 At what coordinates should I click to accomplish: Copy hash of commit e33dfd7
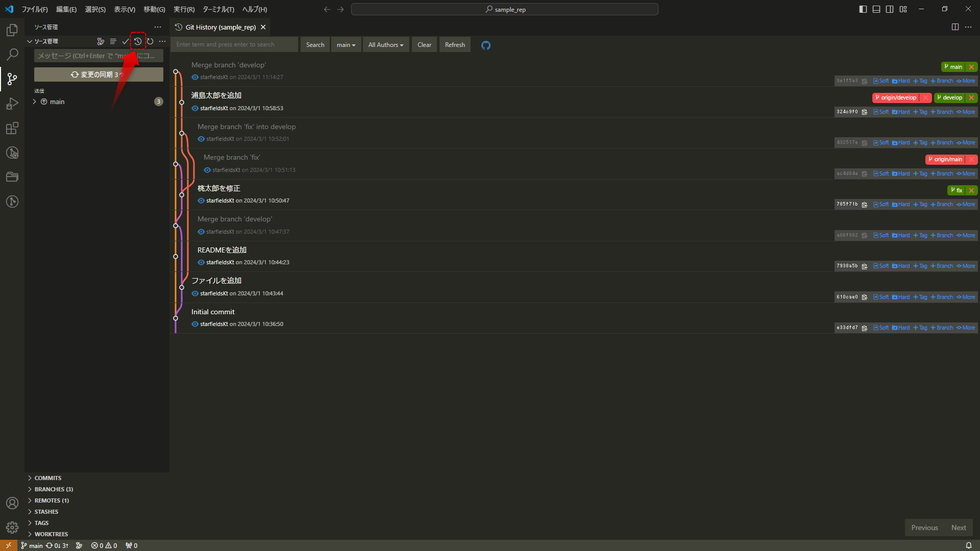(x=865, y=328)
